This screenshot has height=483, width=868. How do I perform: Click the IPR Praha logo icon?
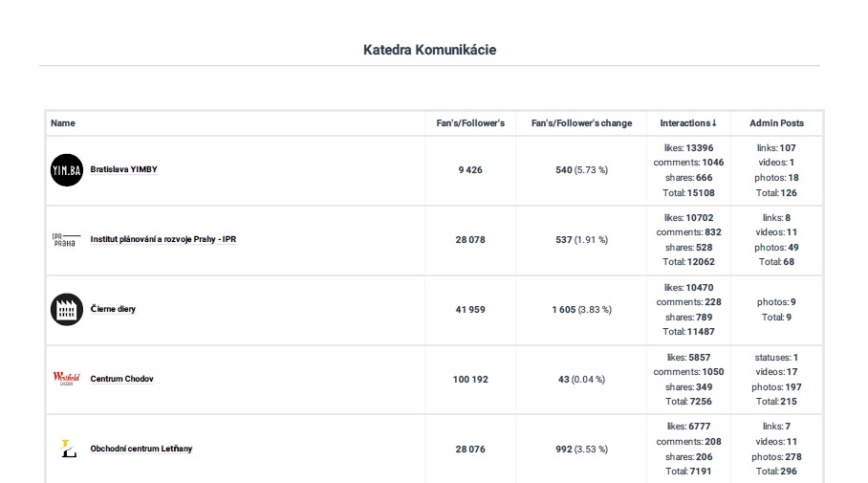(67, 239)
